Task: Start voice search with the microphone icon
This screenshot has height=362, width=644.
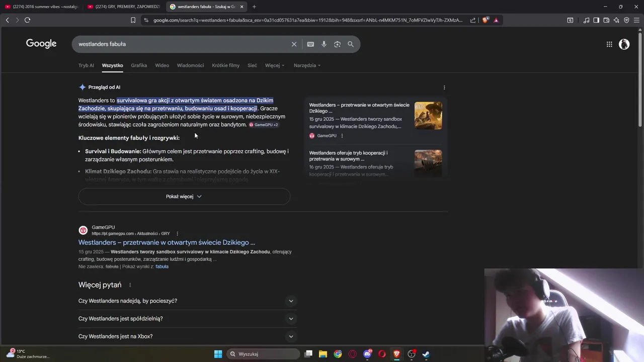Action: point(324,44)
